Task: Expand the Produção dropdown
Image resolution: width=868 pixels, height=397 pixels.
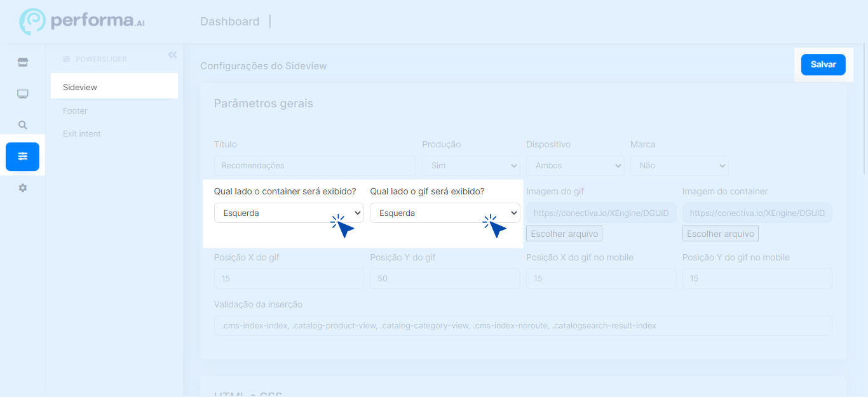Action: (471, 166)
